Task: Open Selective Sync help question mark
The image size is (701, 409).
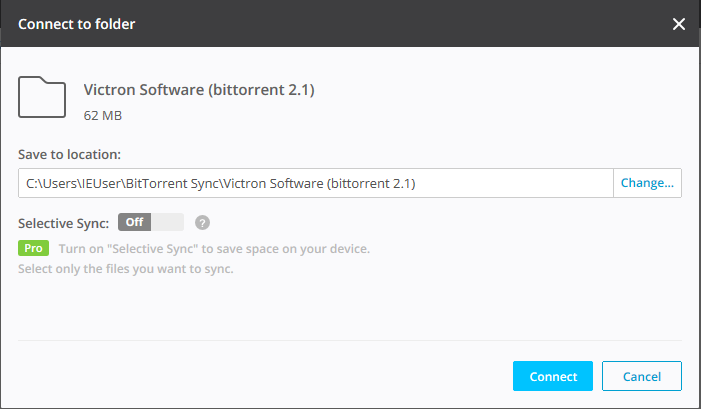Action: [202, 222]
